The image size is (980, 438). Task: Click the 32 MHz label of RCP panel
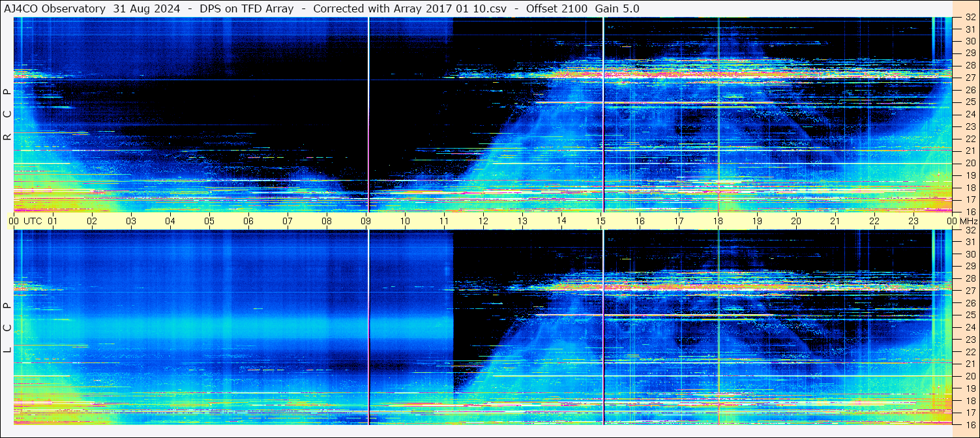tap(970, 18)
